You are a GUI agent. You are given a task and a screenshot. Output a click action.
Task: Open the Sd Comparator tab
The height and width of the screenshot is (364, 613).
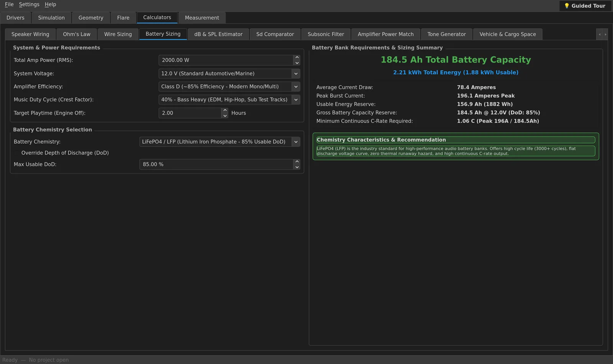(275, 34)
